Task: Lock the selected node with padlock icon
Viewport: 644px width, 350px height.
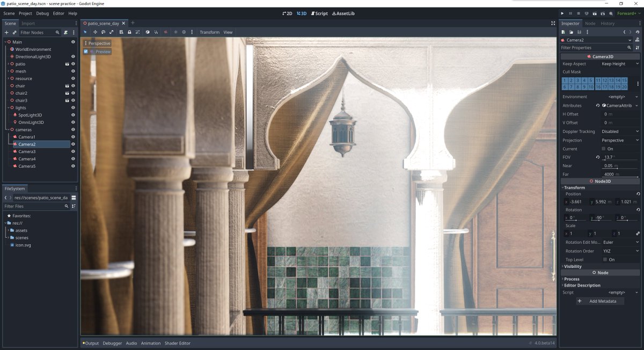Action: click(x=129, y=32)
